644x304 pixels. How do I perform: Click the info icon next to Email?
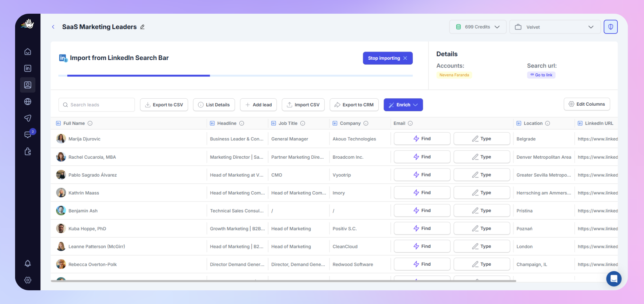(x=410, y=123)
